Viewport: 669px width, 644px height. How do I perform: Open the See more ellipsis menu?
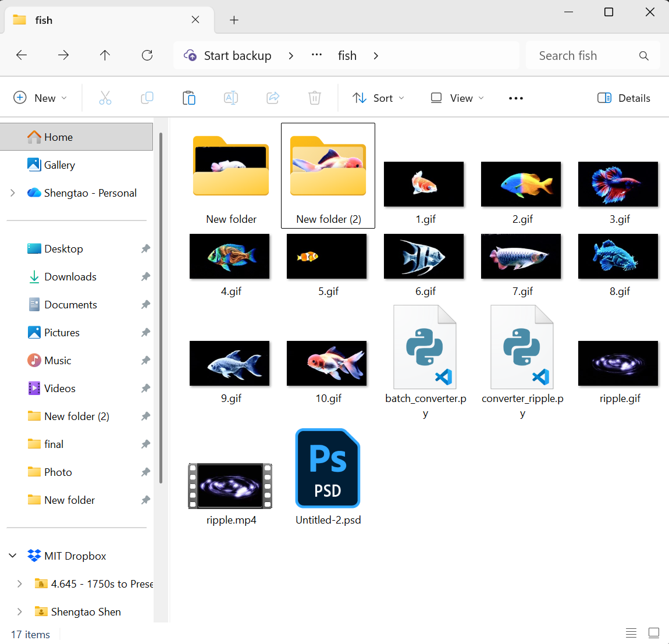516,98
